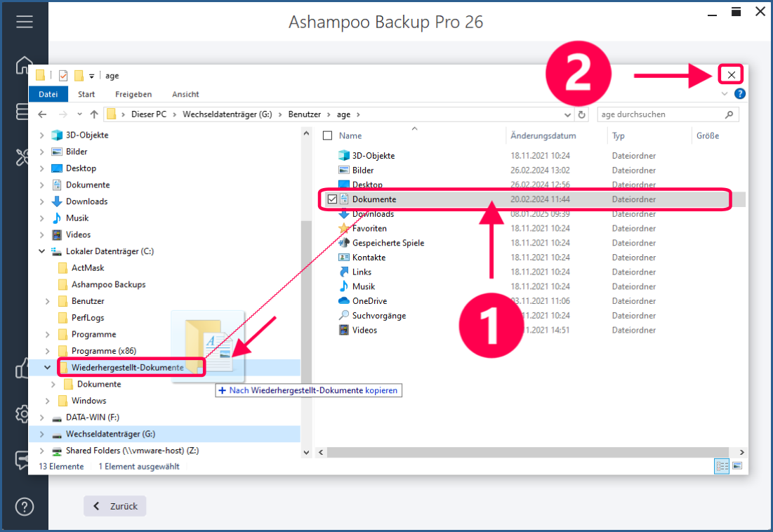Image resolution: width=773 pixels, height=532 pixels.
Task: Select Musik in the navigation tree
Action: 77,218
